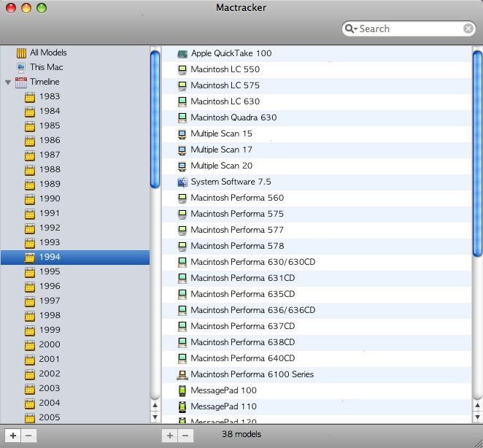Click the MessagePad 100 device icon
This screenshot has height=448, width=483.
pos(182,390)
